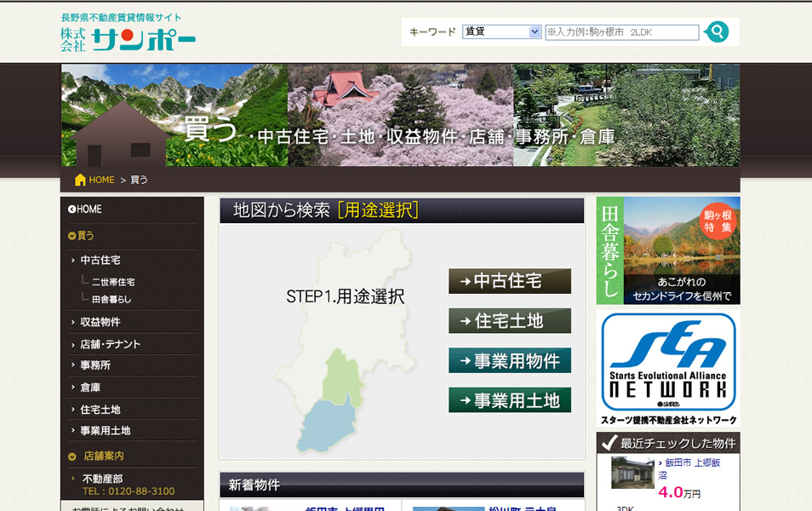Click the 地図から検索 [用途選択] header
812x511 pixels.
pos(402,210)
